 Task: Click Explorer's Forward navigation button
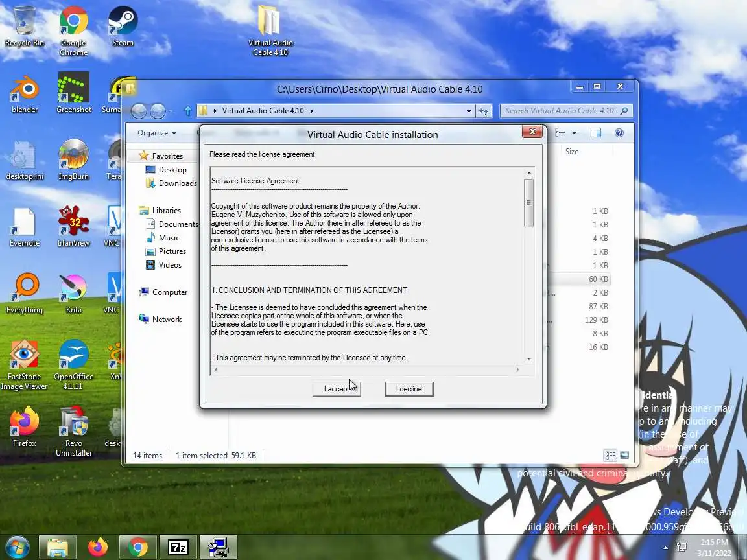pyautogui.click(x=158, y=111)
